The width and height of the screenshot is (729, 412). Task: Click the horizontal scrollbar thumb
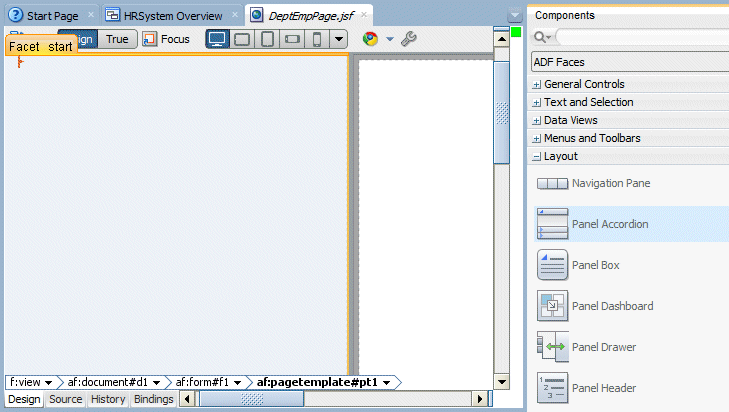click(x=252, y=399)
